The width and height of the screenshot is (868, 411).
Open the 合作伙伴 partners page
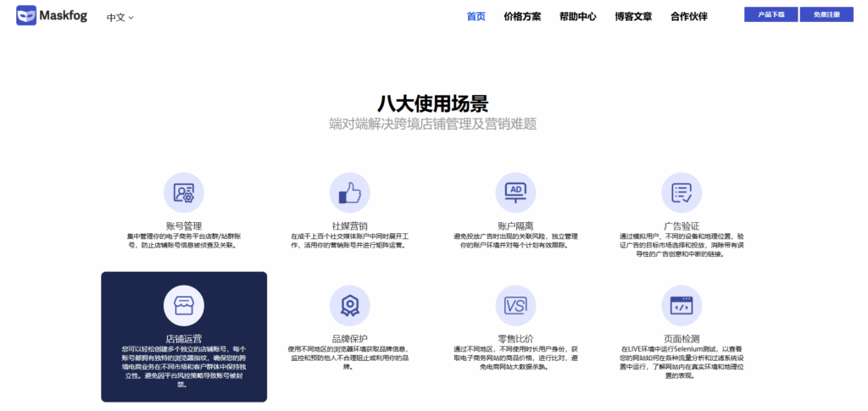[x=688, y=17]
